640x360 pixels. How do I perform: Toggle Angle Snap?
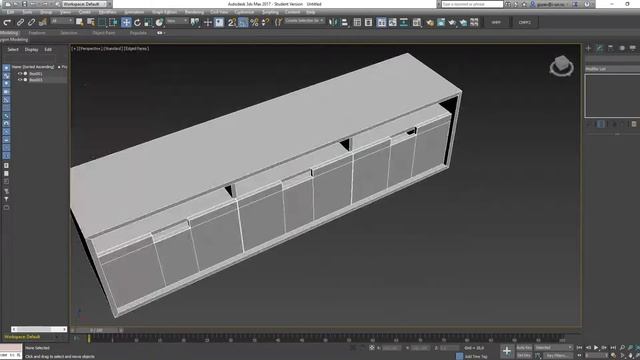tap(243, 22)
